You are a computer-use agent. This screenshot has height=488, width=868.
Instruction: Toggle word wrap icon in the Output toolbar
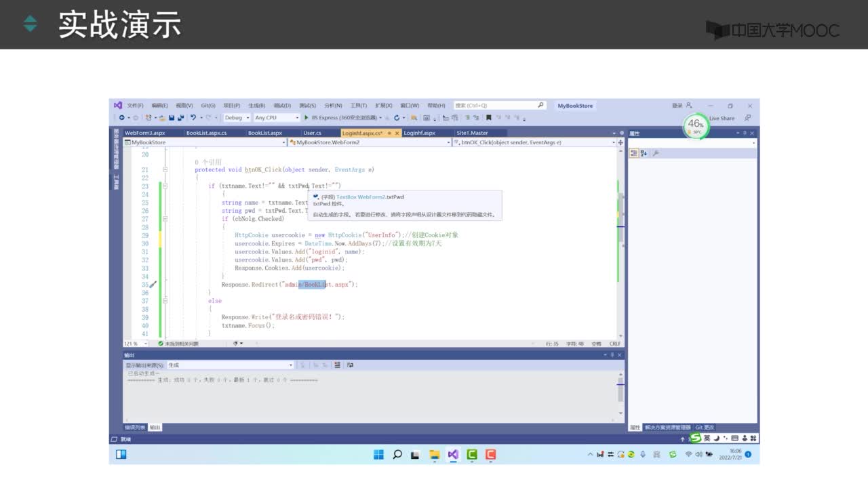[350, 365]
